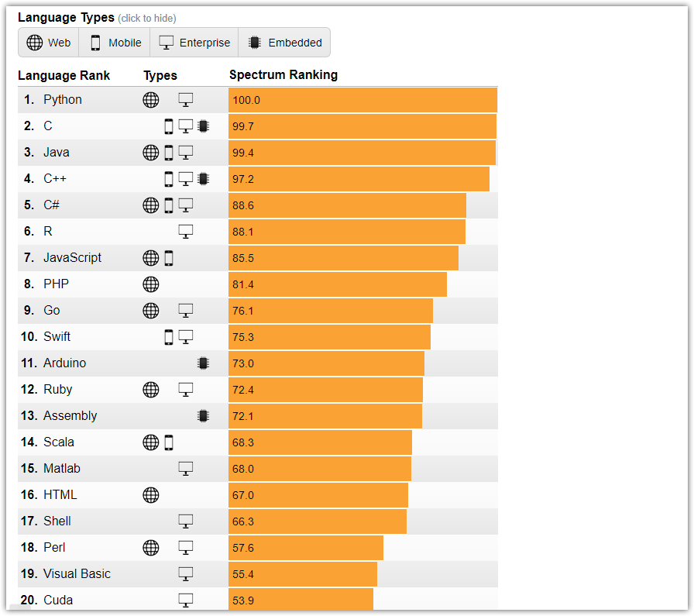Click the orange bar for Perl 57.6
Image resolution: width=694 pixels, height=616 pixels.
[306, 548]
